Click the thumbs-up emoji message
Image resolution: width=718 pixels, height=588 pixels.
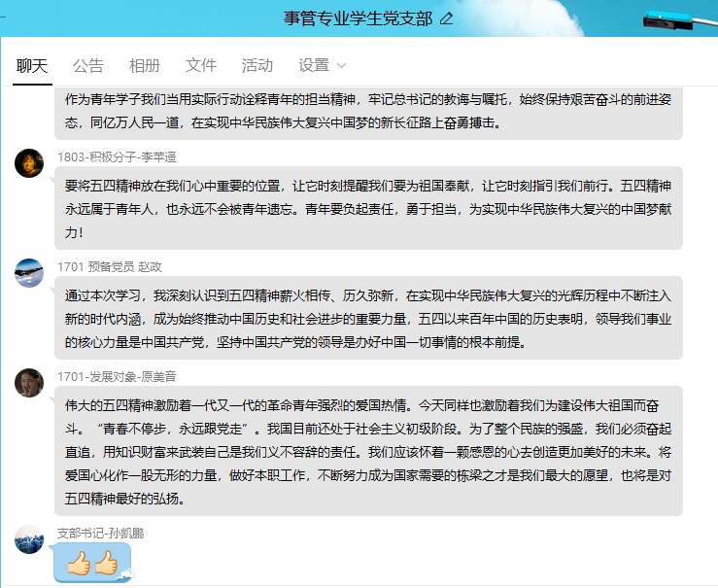pos(92,562)
